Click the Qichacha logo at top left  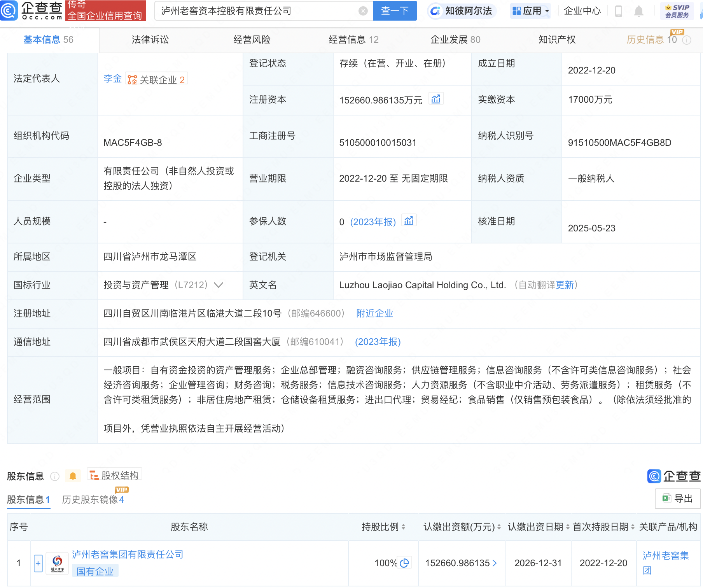click(x=31, y=10)
